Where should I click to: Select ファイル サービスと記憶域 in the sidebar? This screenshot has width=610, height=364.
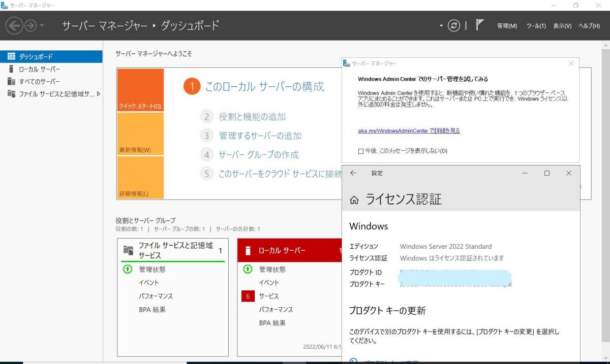(x=51, y=94)
